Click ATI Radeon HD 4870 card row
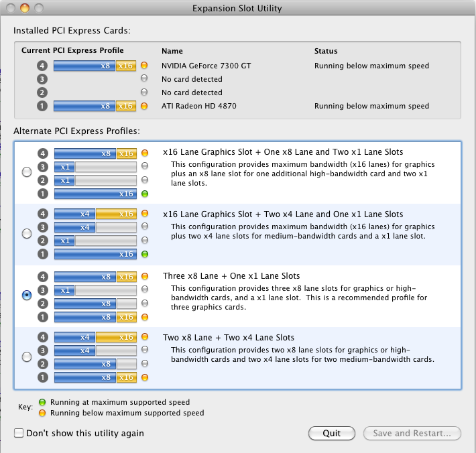 (x=237, y=106)
